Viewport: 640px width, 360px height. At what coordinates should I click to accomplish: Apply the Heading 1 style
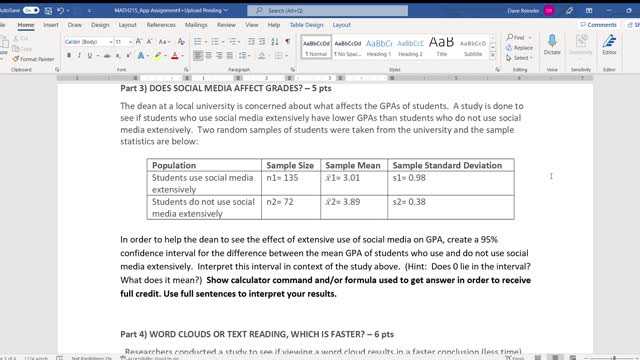coord(379,47)
